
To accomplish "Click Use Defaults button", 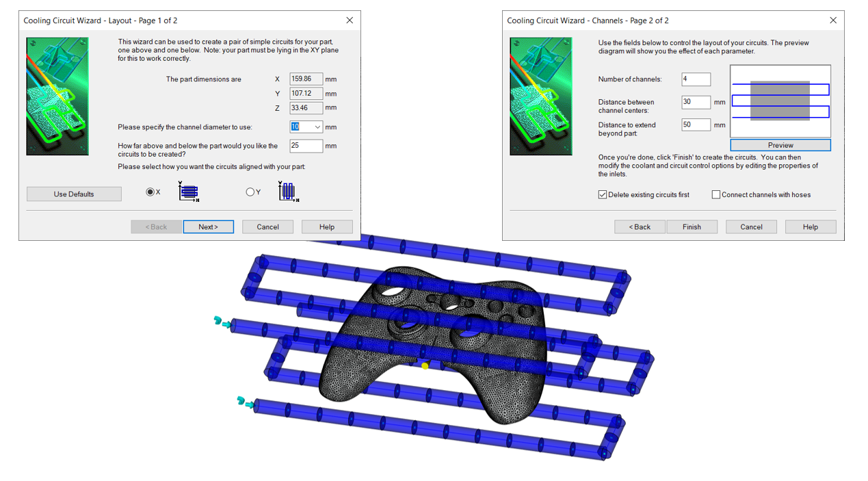I will click(74, 194).
